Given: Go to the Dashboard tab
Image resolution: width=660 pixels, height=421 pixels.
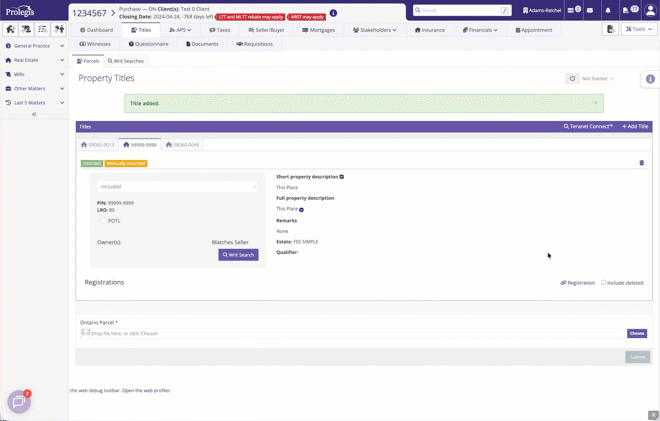Looking at the screenshot, I should point(96,30).
